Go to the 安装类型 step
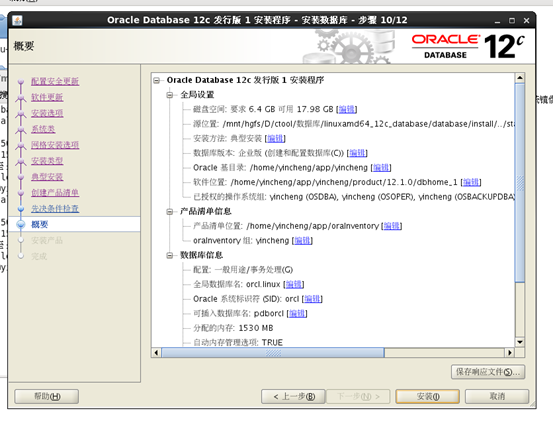The width and height of the screenshot is (553, 421). 47,161
